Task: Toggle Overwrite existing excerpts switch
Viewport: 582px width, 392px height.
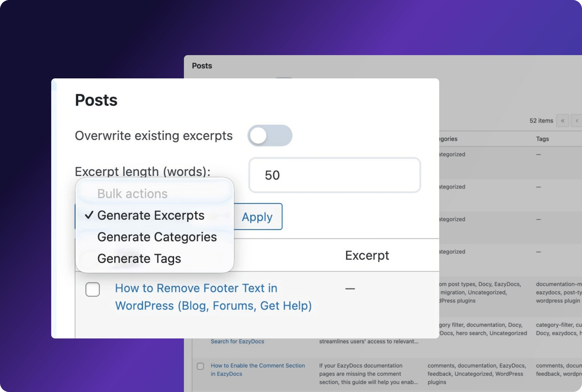Action: pos(270,136)
